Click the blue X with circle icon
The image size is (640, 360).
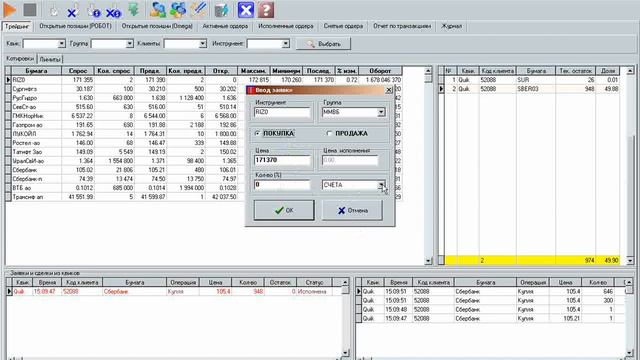click(x=113, y=12)
